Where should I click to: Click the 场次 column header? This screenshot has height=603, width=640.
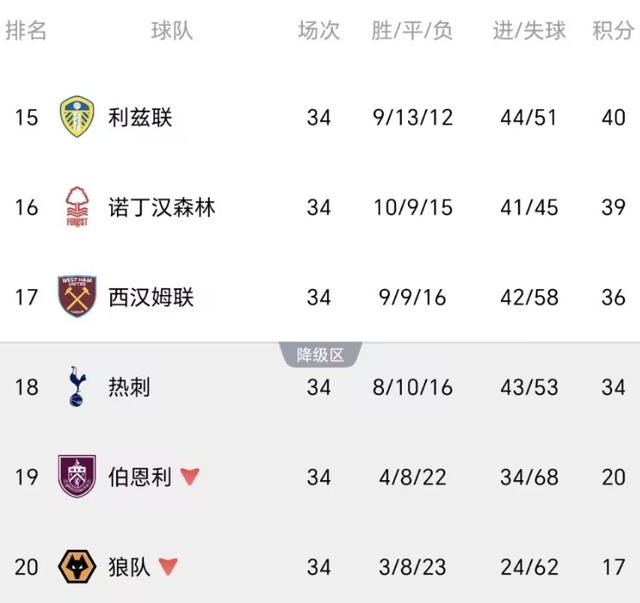(319, 31)
